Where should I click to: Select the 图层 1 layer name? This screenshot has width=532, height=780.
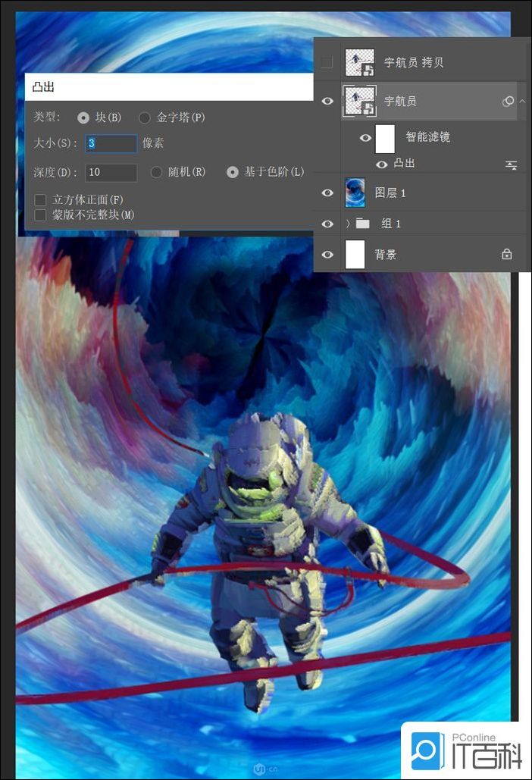click(390, 193)
